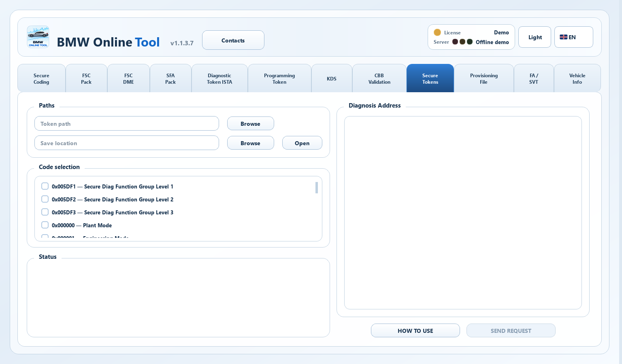Screen dimensions: 622x364
Task: Browse for the token path
Action: point(251,124)
